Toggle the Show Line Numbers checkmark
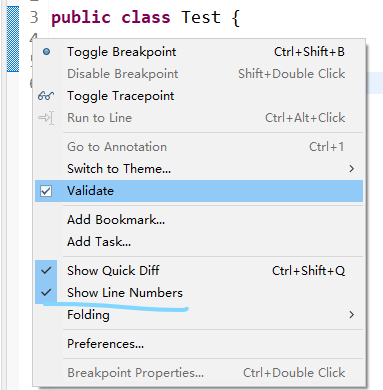 (46, 292)
